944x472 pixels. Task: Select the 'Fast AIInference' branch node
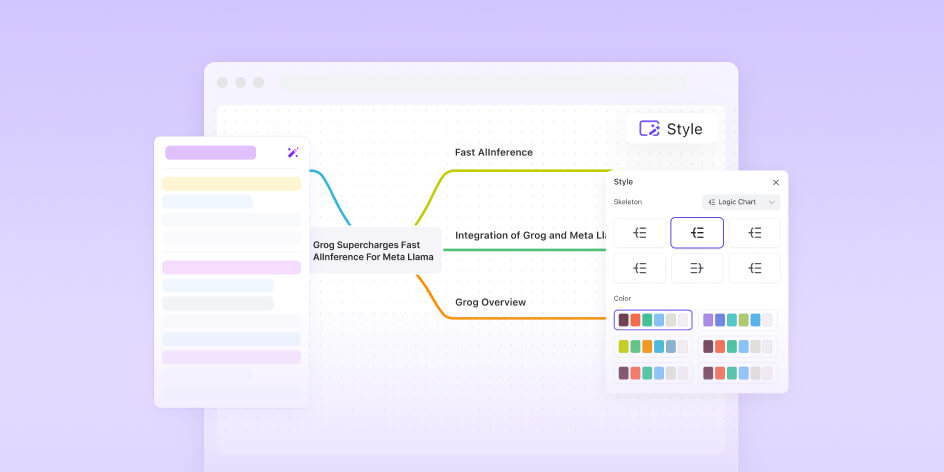pyautogui.click(x=494, y=152)
